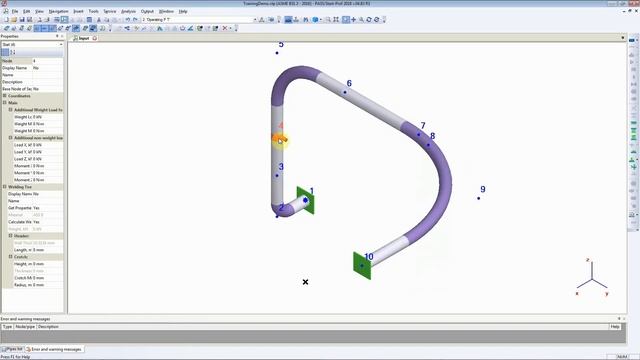Click the Pan cross-arrows icon
The height and width of the screenshot is (360, 640).
pos(353,20)
